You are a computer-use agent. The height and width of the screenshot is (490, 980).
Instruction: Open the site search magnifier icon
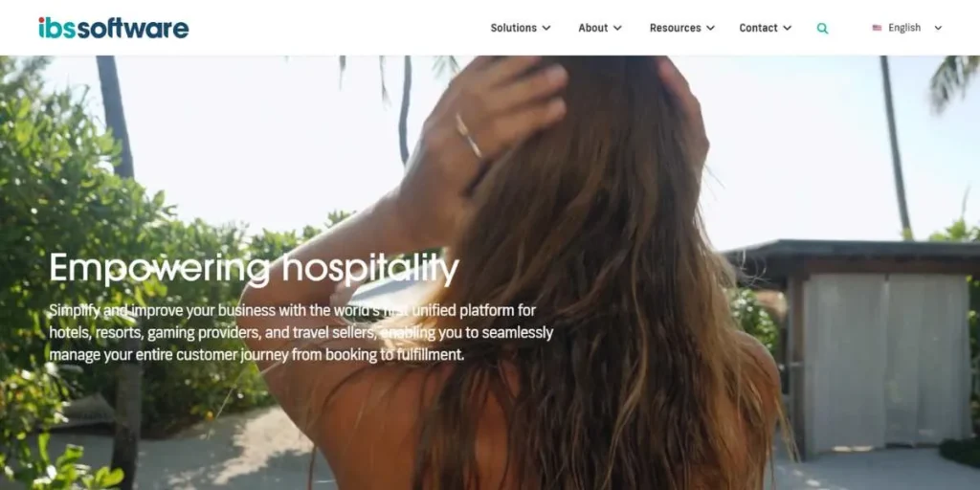[822, 28]
